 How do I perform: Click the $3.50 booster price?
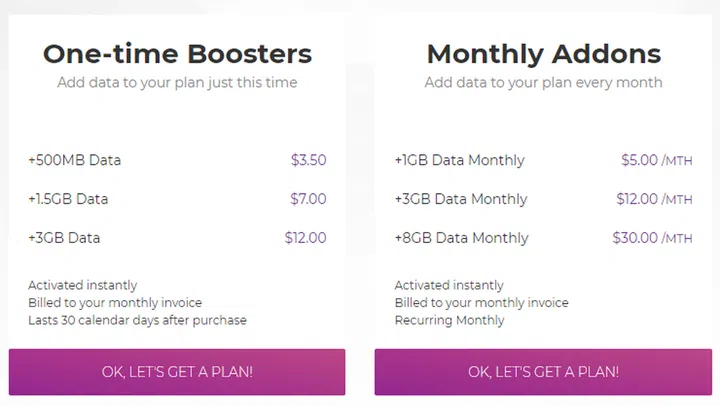pos(308,160)
